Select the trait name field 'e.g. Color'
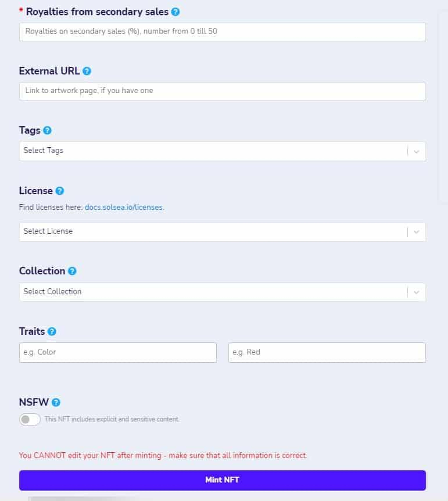 [118, 352]
